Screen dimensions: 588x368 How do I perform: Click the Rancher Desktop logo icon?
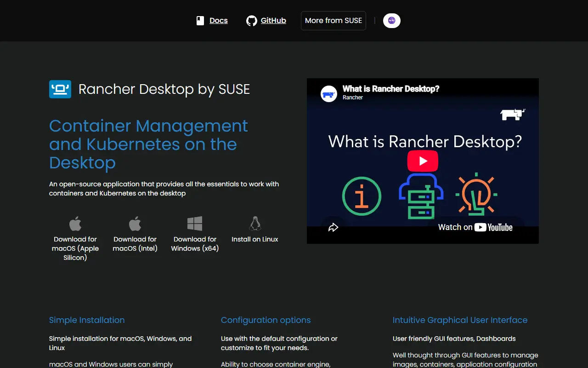(x=60, y=89)
